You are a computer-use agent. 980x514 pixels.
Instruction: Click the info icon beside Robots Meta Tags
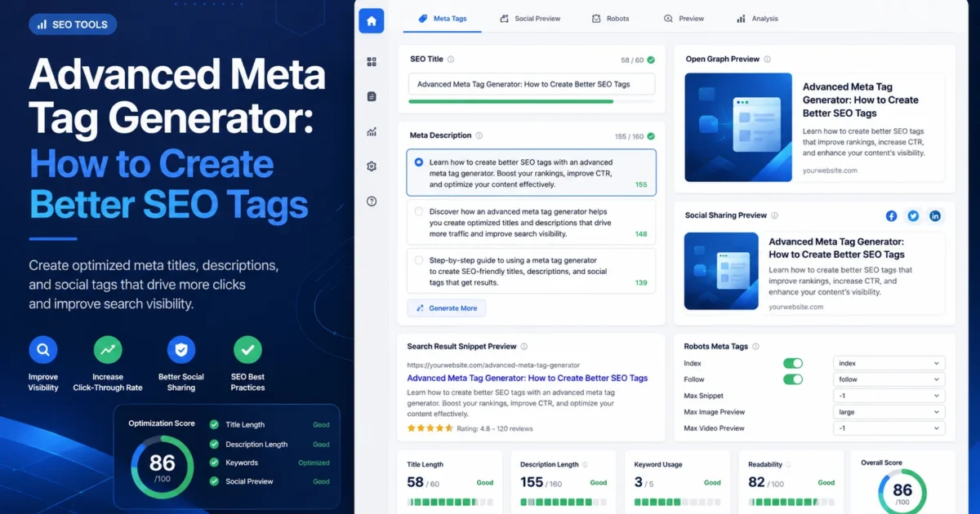[x=755, y=346]
